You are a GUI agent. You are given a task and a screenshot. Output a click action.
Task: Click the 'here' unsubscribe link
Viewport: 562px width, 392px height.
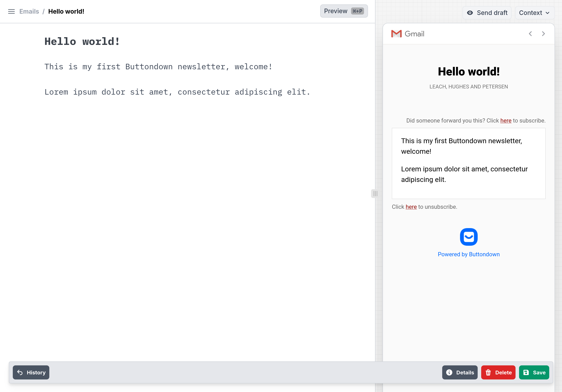point(411,207)
